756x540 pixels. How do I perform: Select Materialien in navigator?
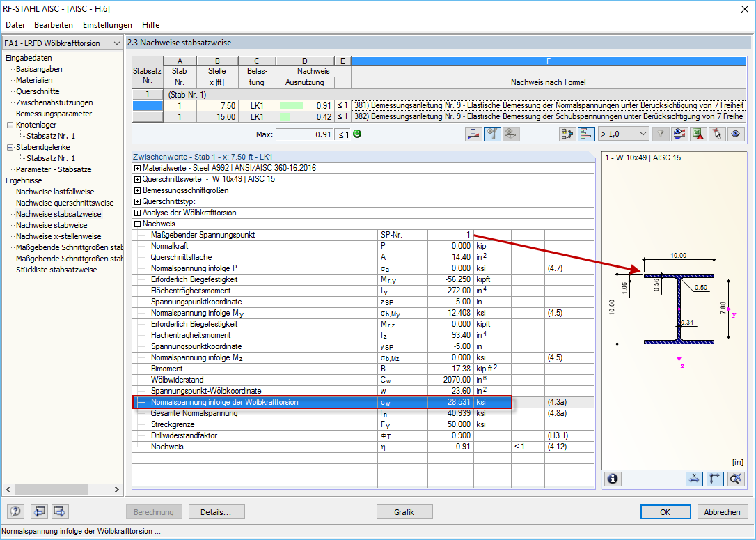34,80
